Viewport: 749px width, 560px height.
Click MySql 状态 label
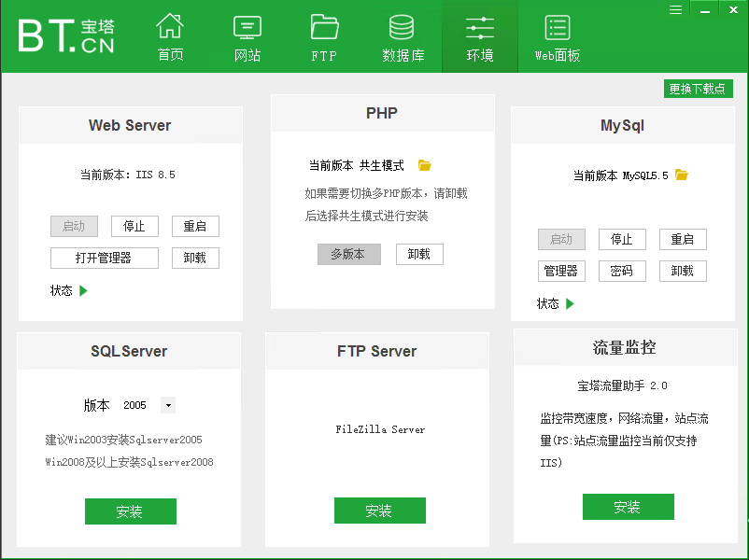tap(547, 303)
